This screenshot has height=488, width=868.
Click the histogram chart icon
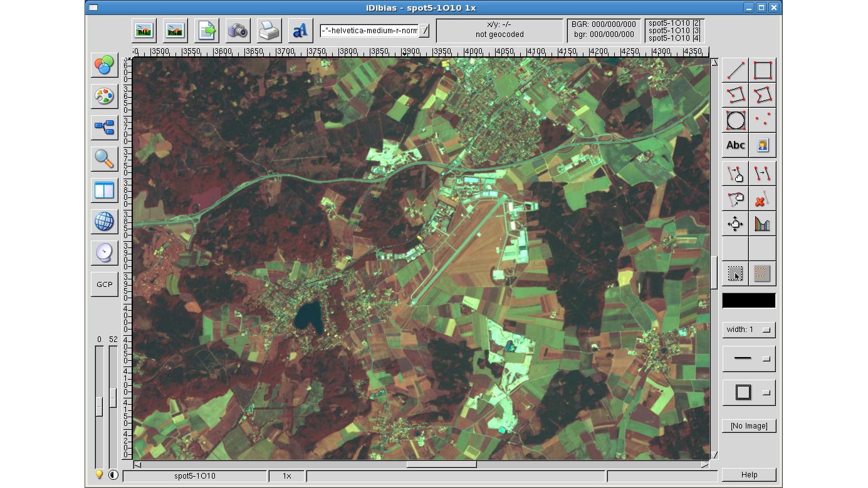click(x=762, y=224)
